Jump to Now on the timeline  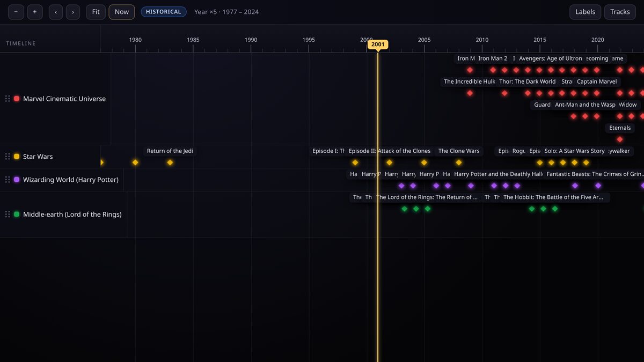(x=122, y=12)
